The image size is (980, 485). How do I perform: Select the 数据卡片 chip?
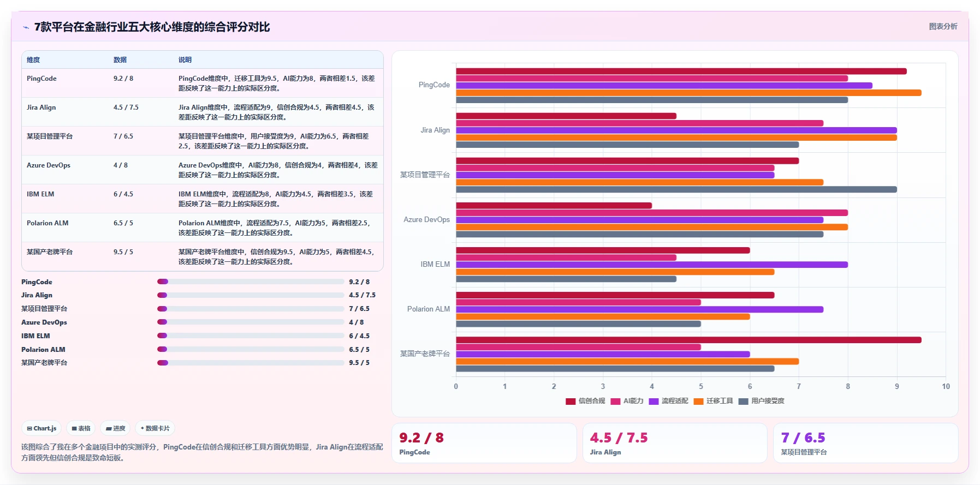point(155,428)
